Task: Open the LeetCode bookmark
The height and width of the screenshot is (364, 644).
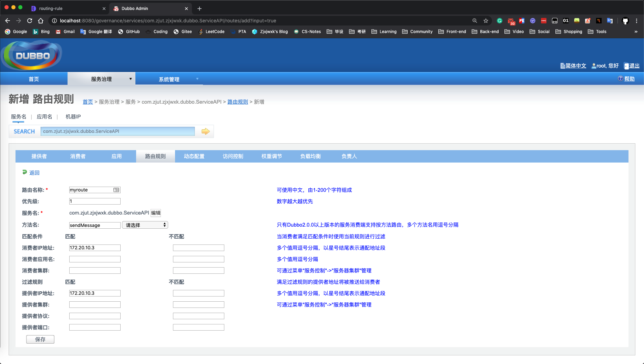Action: (x=211, y=31)
